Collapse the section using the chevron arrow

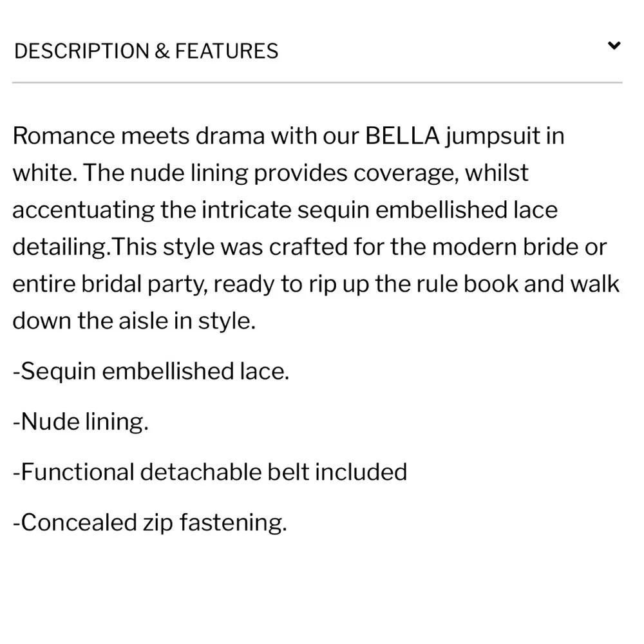(614, 45)
